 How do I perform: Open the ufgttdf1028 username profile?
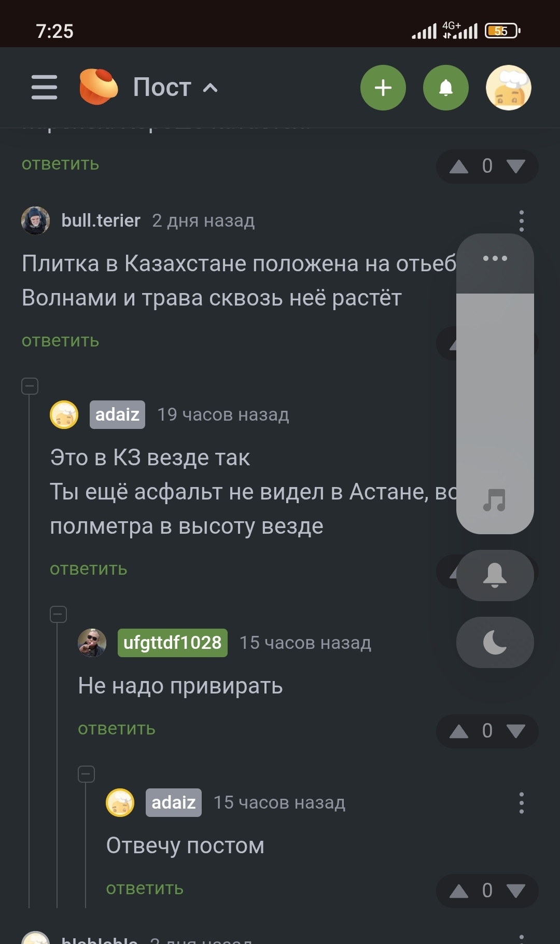pyautogui.click(x=172, y=643)
